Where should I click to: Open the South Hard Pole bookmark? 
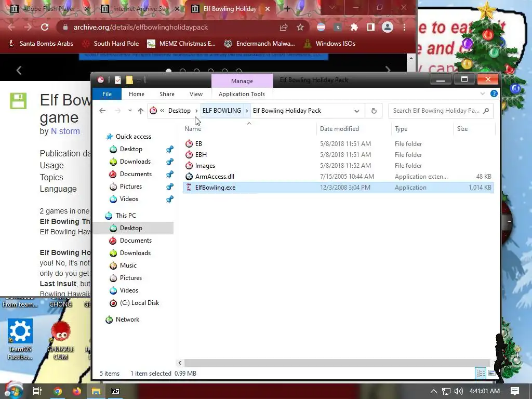[x=111, y=44]
